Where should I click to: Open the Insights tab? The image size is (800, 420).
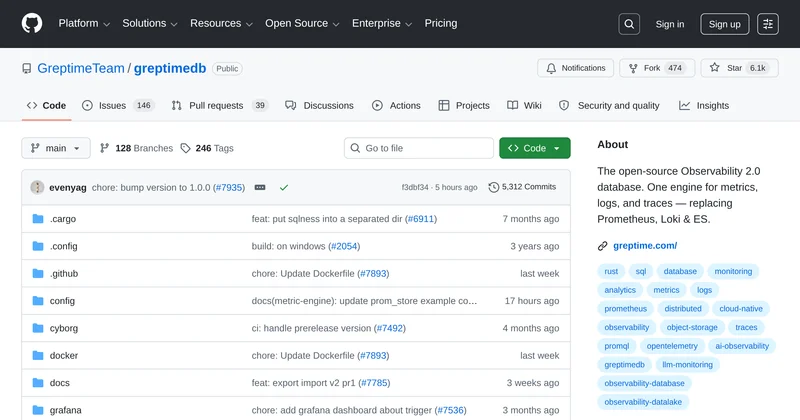click(704, 105)
